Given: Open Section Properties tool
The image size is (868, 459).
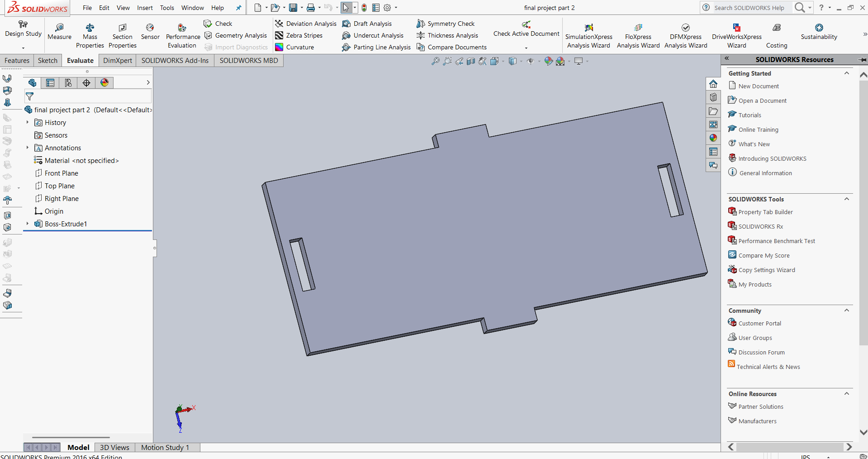Looking at the screenshot, I should (x=123, y=36).
